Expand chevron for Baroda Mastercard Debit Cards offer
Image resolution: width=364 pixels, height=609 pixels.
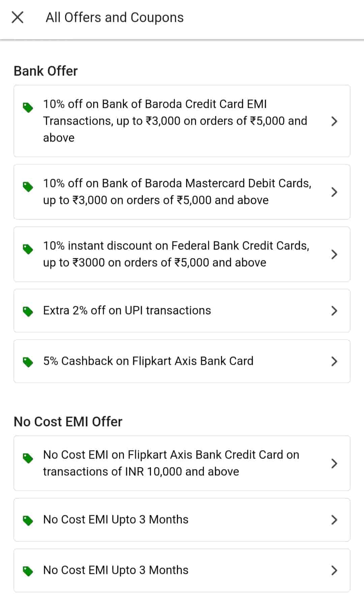point(334,192)
